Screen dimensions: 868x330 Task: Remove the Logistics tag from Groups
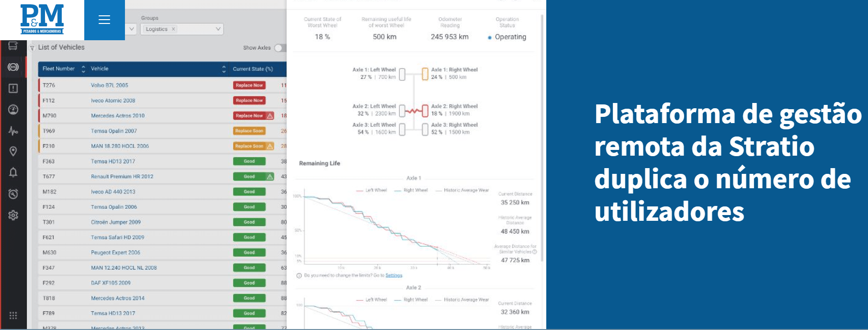click(173, 29)
